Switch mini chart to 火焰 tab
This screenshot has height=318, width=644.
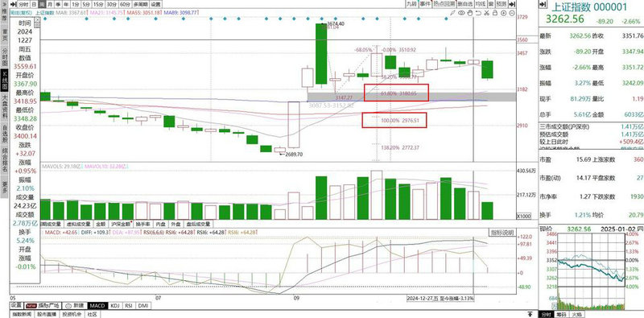(576, 315)
